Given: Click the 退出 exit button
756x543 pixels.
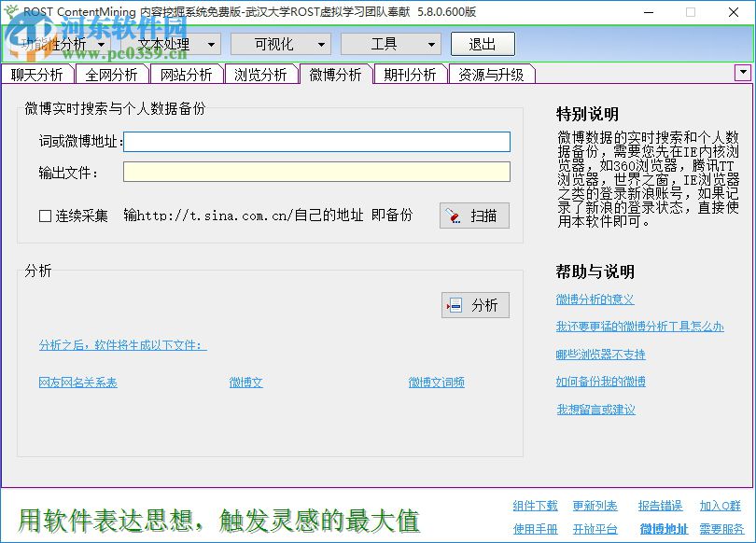Looking at the screenshot, I should (483, 43).
